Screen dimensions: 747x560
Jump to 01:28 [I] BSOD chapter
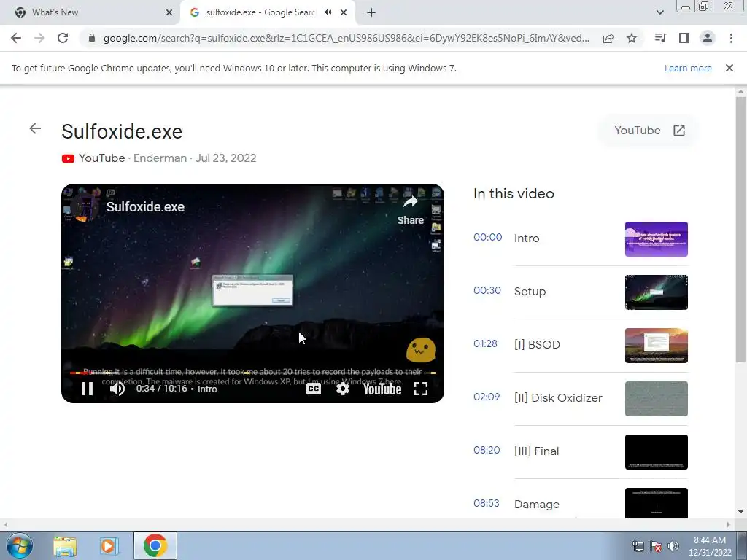tap(581, 345)
